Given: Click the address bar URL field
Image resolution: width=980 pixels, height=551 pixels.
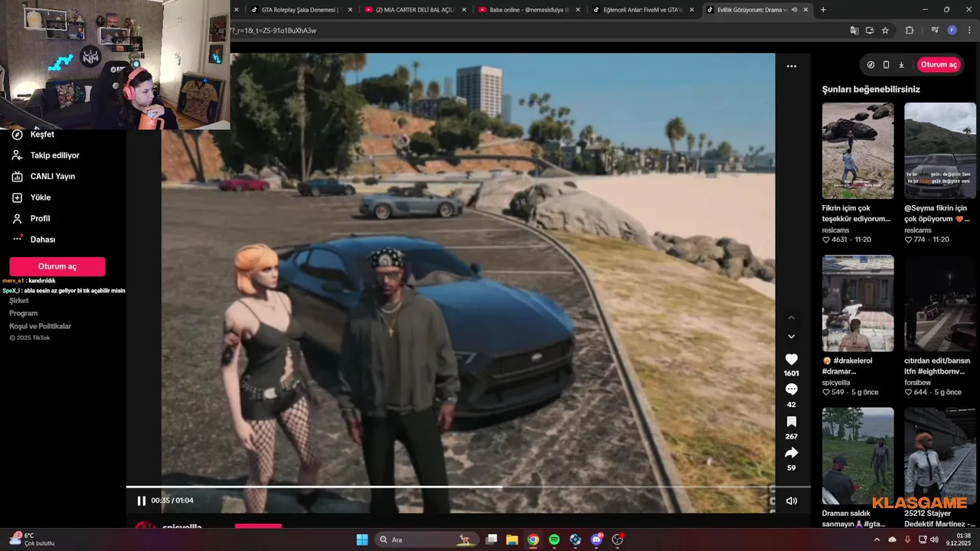Looking at the screenshot, I should tap(536, 31).
